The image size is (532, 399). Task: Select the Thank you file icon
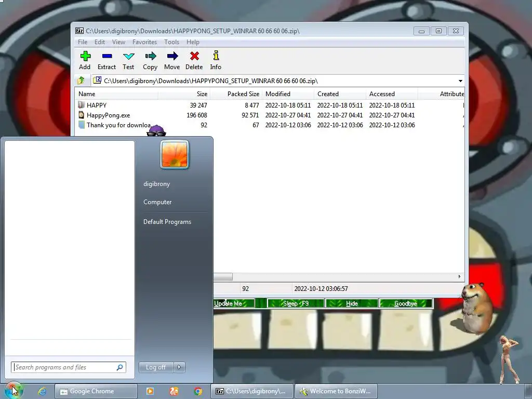tap(81, 125)
